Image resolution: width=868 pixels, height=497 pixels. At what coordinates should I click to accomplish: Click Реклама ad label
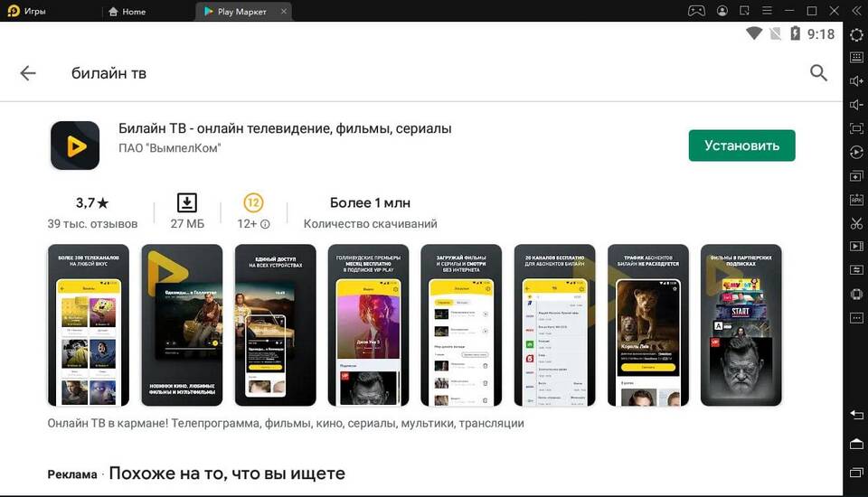72,474
